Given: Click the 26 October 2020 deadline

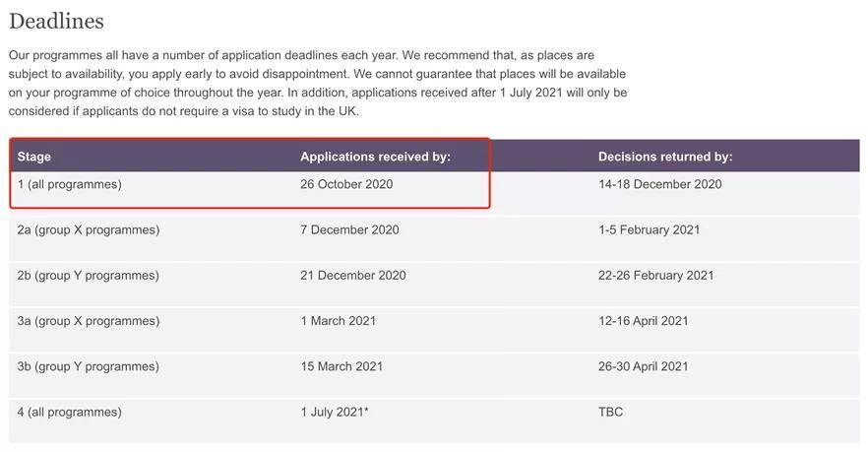Looking at the screenshot, I should pyautogui.click(x=346, y=184).
